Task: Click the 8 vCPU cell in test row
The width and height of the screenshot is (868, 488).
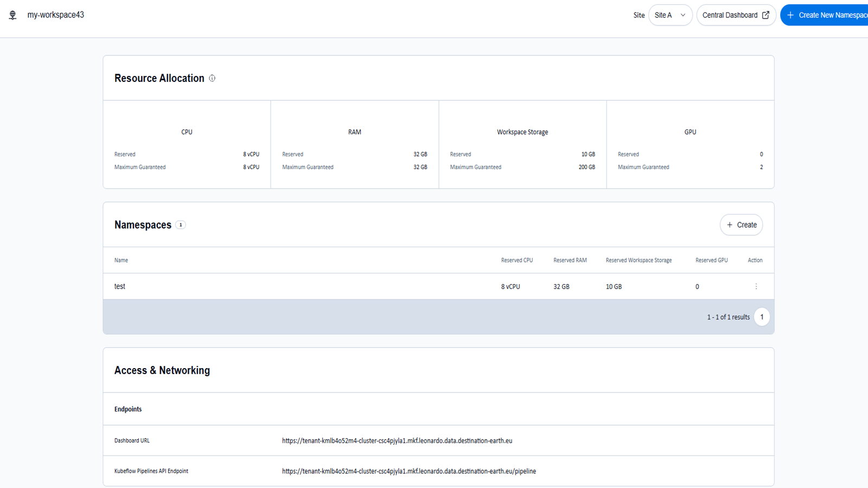Action: (510, 287)
